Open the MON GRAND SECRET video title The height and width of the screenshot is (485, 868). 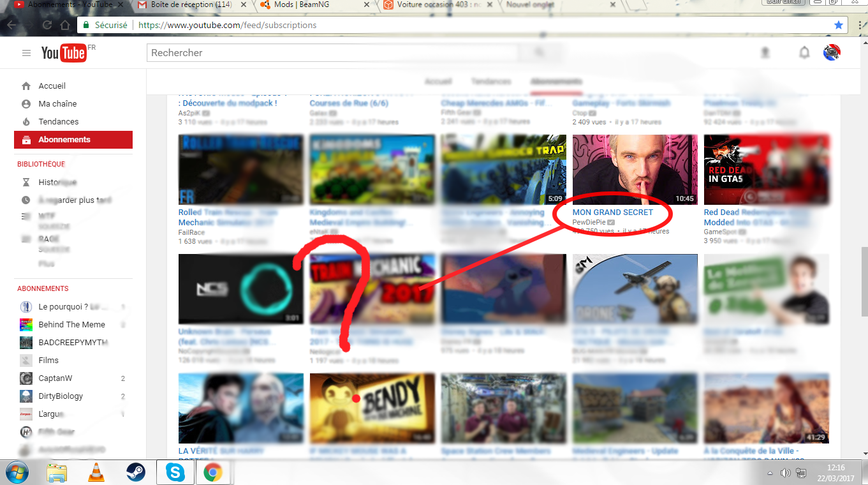[x=613, y=213]
